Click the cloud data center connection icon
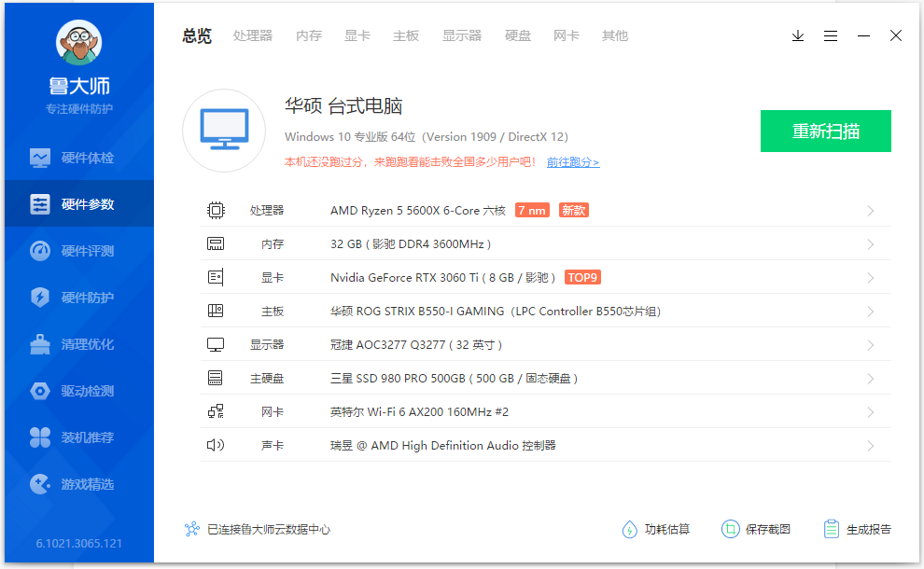Image resolution: width=924 pixels, height=569 pixels. coord(192,529)
